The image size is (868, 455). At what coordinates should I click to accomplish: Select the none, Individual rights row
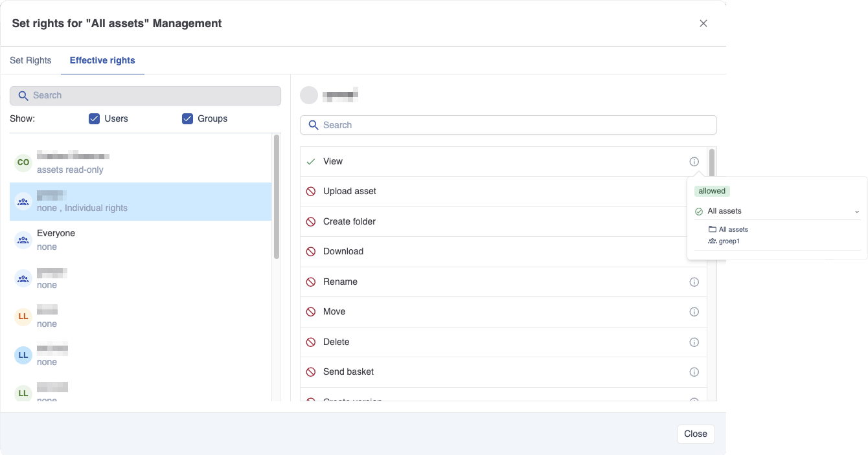(x=141, y=202)
